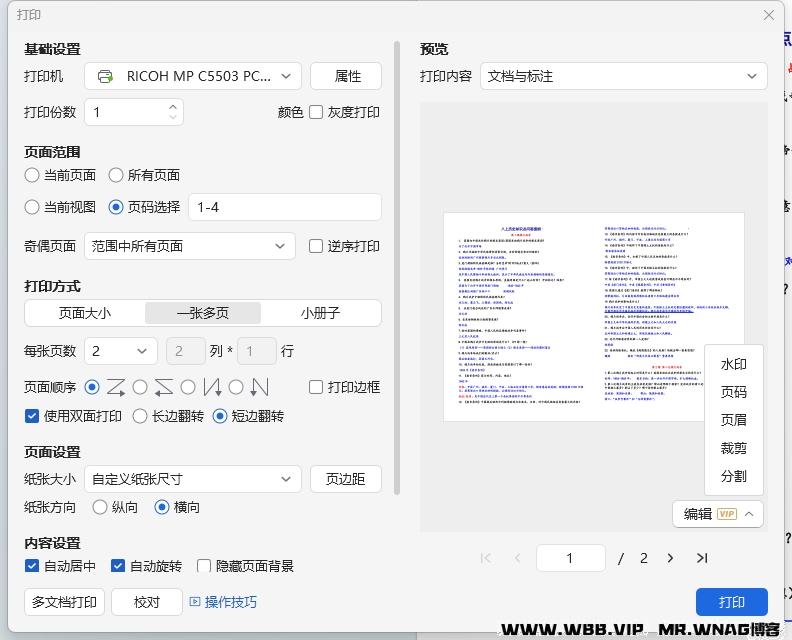Screen dimensions: 792x640
Task: Switch to 小册子 booklet tab
Action: click(x=320, y=313)
